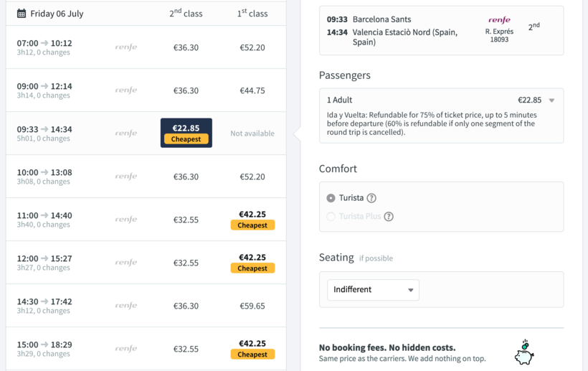Click renfe logo on the 12:00 train row
The image size is (588, 371).
pos(126,263)
